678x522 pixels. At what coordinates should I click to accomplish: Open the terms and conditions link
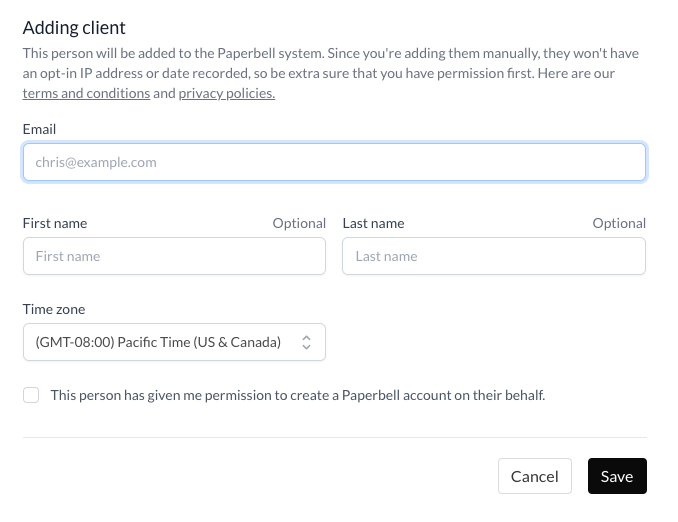tap(86, 93)
